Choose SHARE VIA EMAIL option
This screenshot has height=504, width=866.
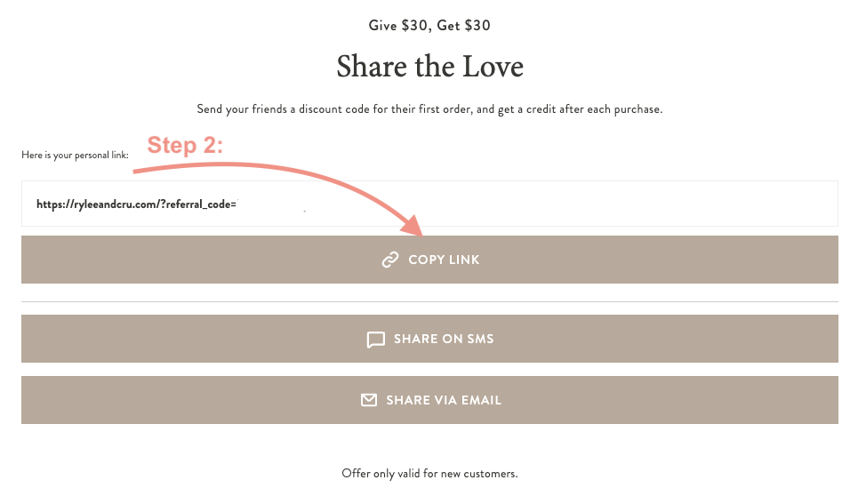429,400
